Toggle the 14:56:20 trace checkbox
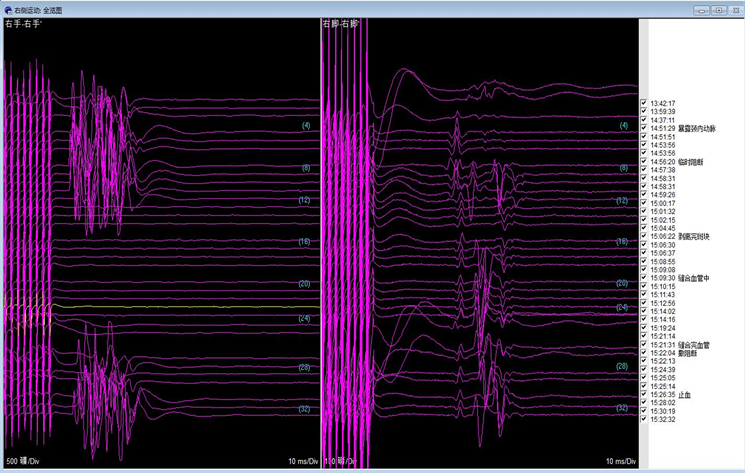The width and height of the screenshot is (745, 473). coord(645,162)
